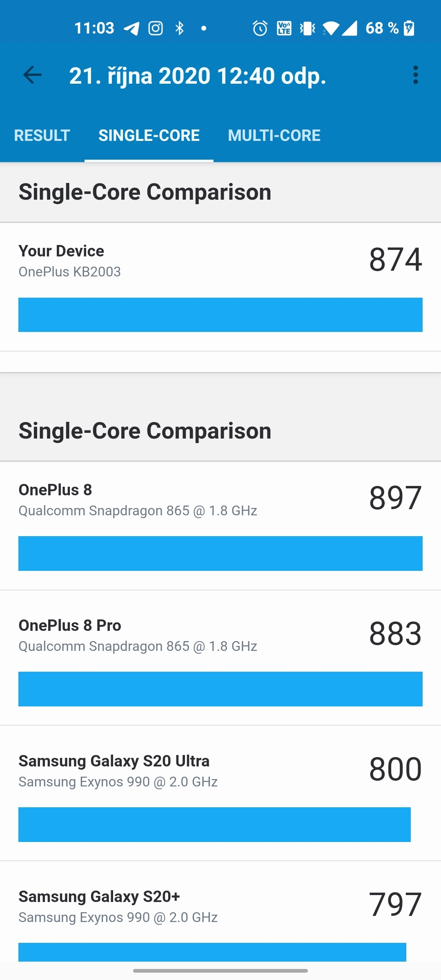
Task: Tap the VoLTE indicator icon
Action: click(283, 27)
